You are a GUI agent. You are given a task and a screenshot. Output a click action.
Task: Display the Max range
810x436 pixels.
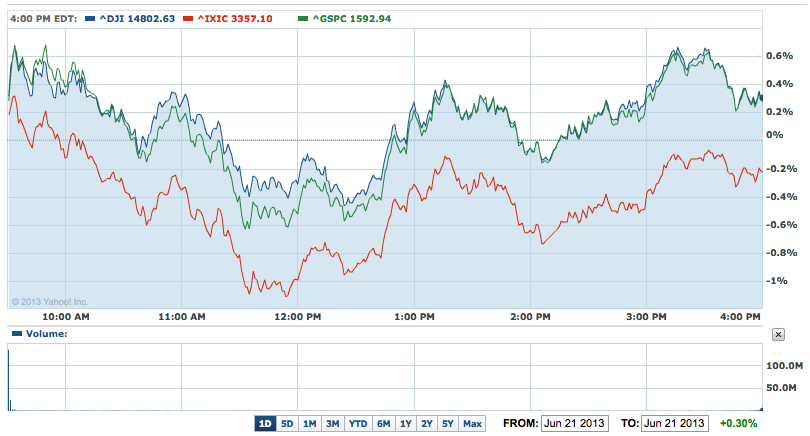[472, 423]
